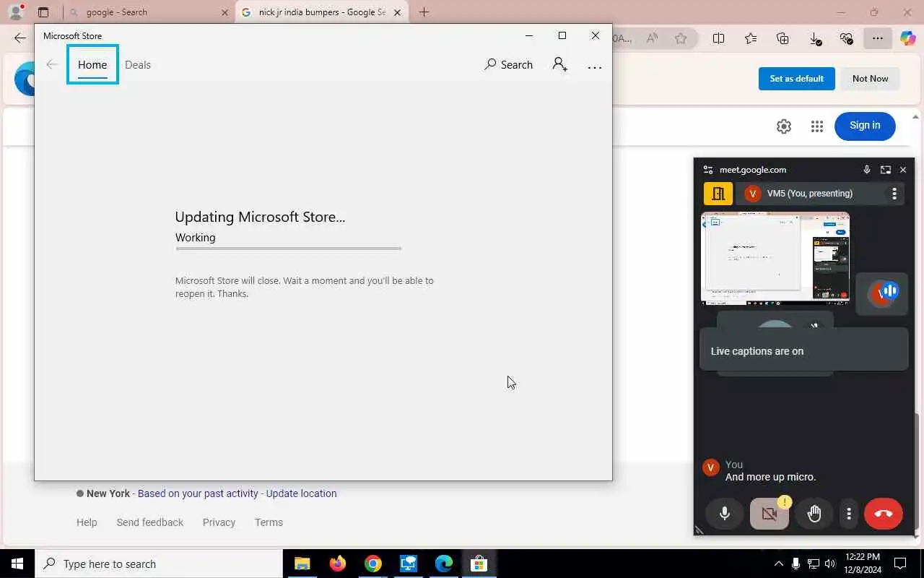Image resolution: width=924 pixels, height=578 pixels.
Task: Click the yellow leave-room door icon in Meet
Action: tap(718, 194)
